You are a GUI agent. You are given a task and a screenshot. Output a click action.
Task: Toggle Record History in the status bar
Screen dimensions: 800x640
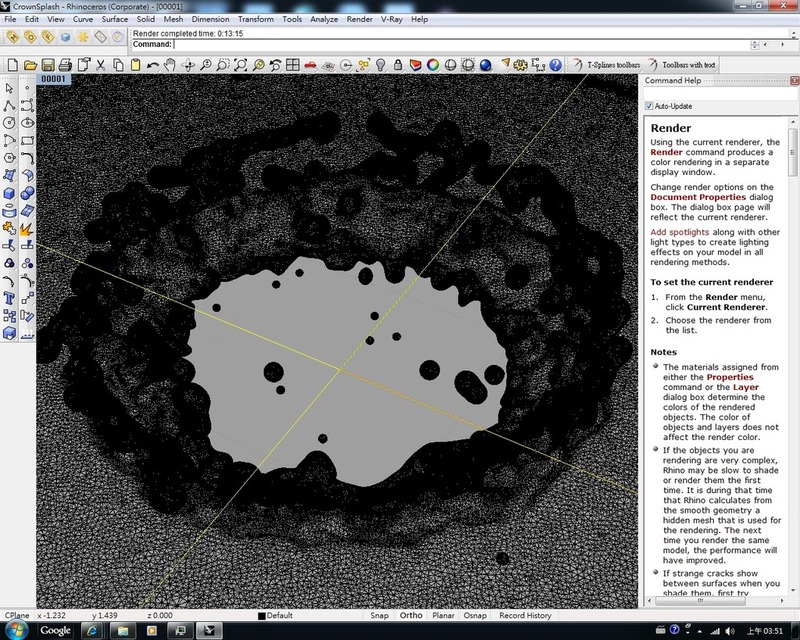tap(526, 616)
